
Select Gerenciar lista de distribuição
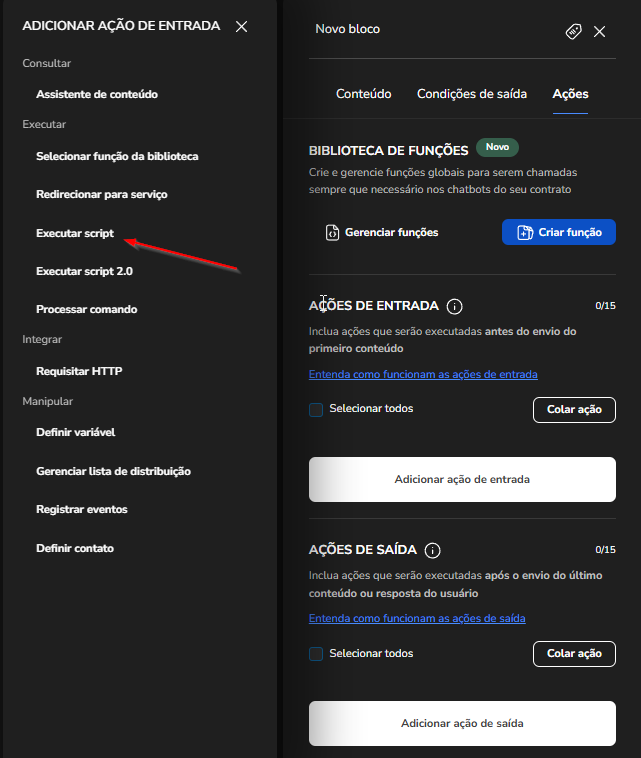[114, 471]
